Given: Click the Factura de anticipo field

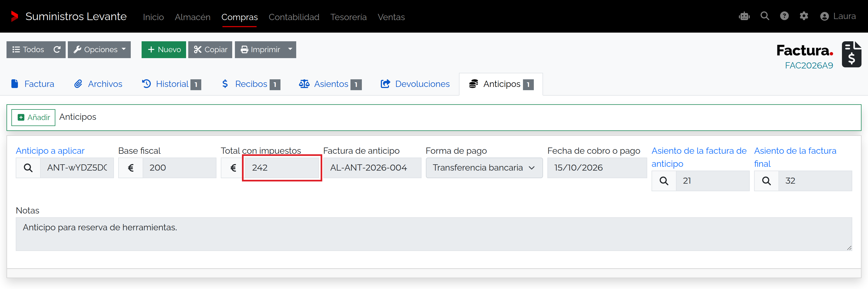Looking at the screenshot, I should pyautogui.click(x=372, y=168).
